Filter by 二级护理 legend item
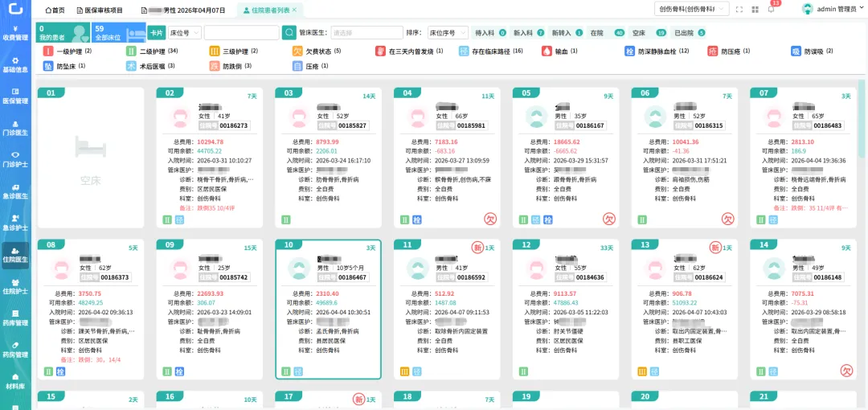This screenshot has width=868, height=410. click(x=152, y=51)
